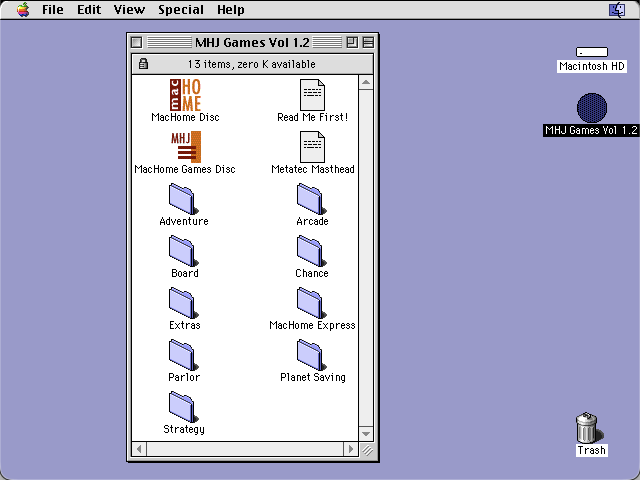Click the 'Strategy' folder name label
Viewport: 640px width, 480px height.
click(184, 429)
